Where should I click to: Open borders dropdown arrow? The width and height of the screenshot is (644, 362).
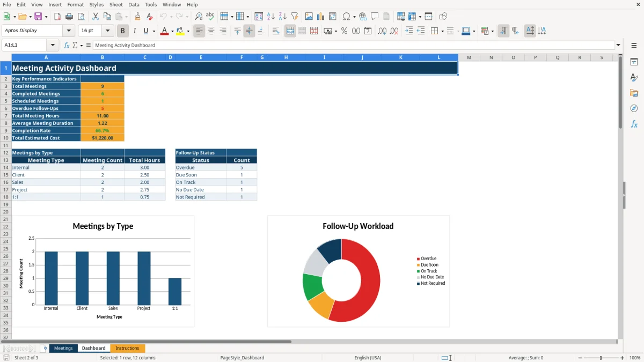442,31
